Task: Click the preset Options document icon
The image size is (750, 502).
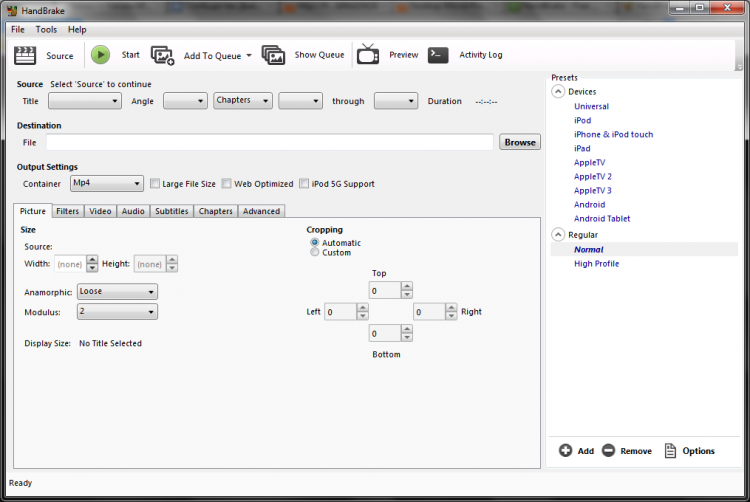Action: click(x=670, y=450)
